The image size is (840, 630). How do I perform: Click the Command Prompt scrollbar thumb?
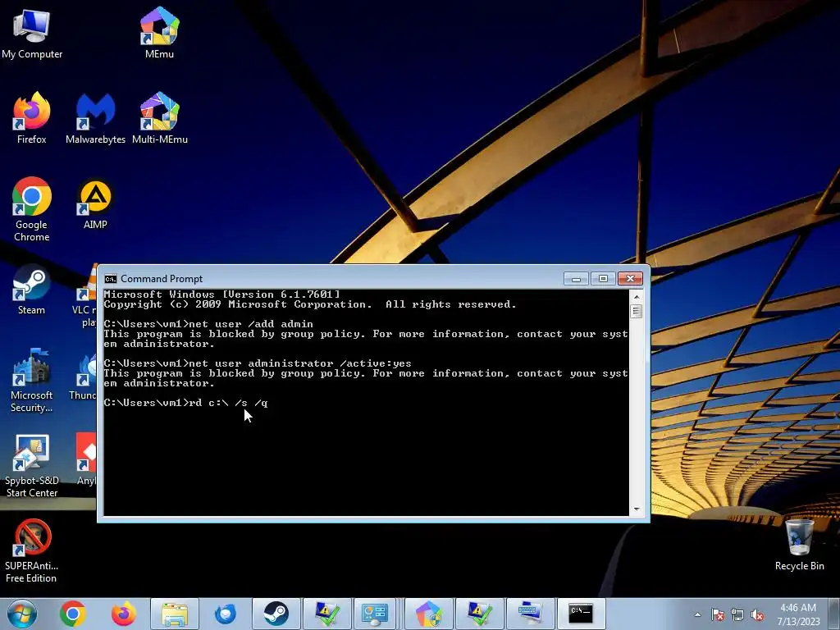(637, 311)
